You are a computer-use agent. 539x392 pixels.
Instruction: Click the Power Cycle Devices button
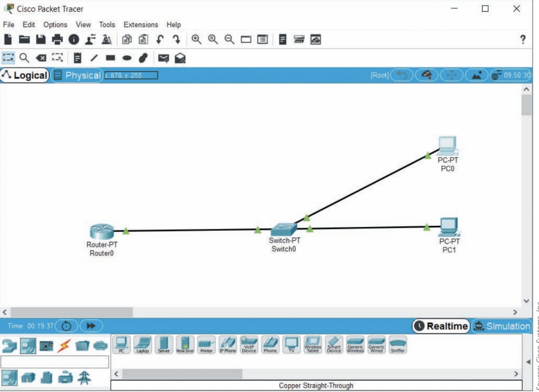click(x=67, y=326)
